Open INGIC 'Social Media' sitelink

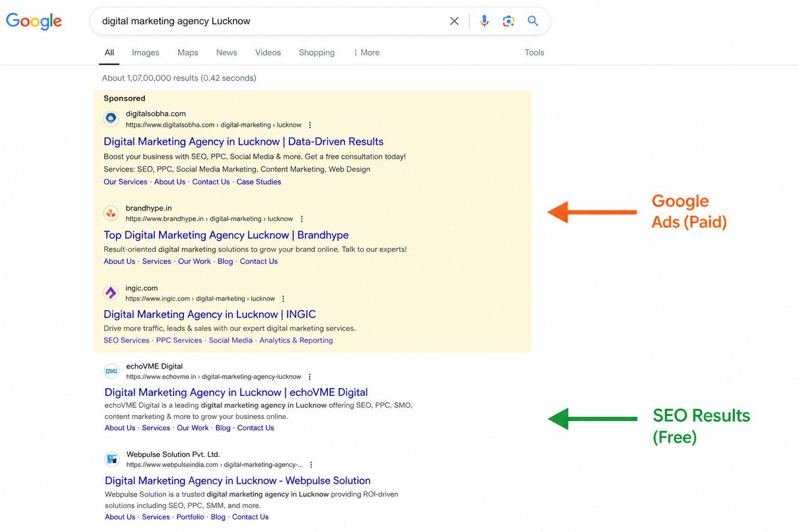click(x=231, y=340)
